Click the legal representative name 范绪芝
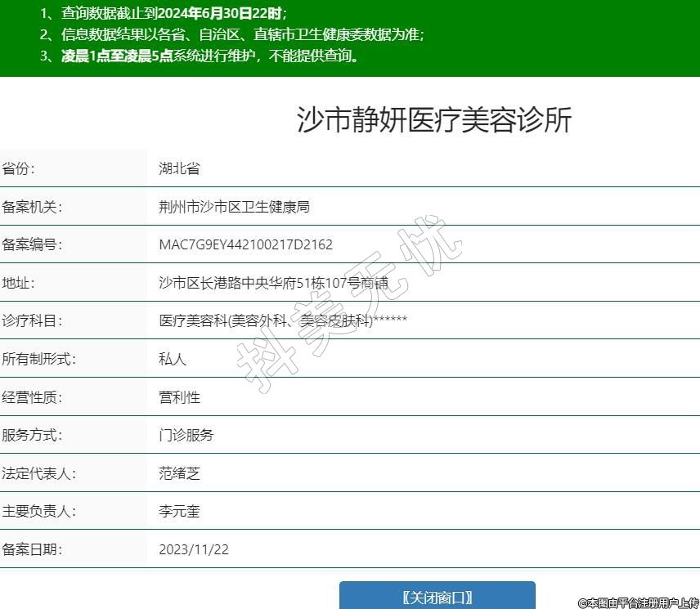The image size is (700, 609). point(179,473)
